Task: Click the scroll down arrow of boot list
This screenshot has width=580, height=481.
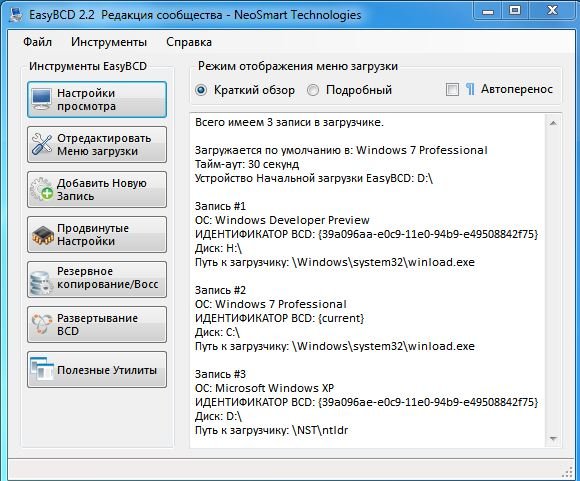Action: (x=553, y=439)
